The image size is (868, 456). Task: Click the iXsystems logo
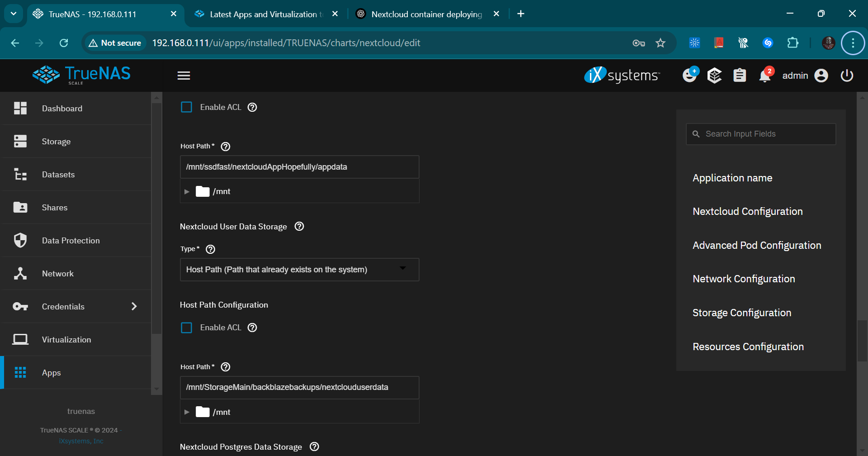pos(622,75)
